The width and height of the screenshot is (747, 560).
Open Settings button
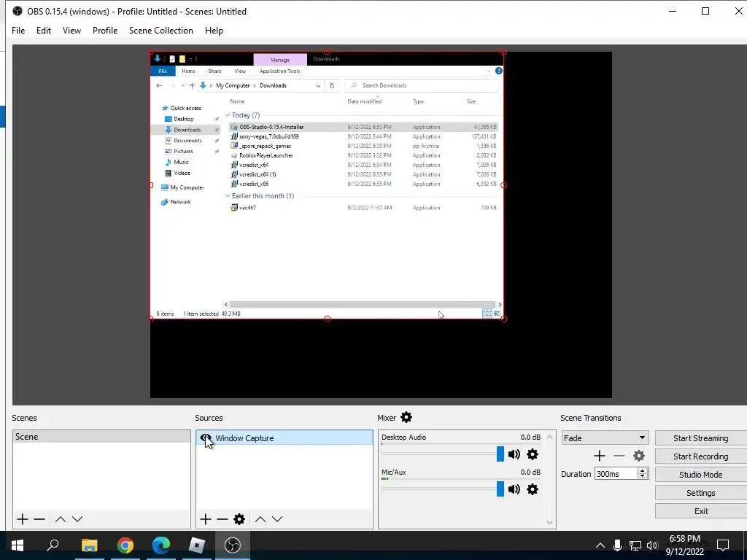pos(701,493)
